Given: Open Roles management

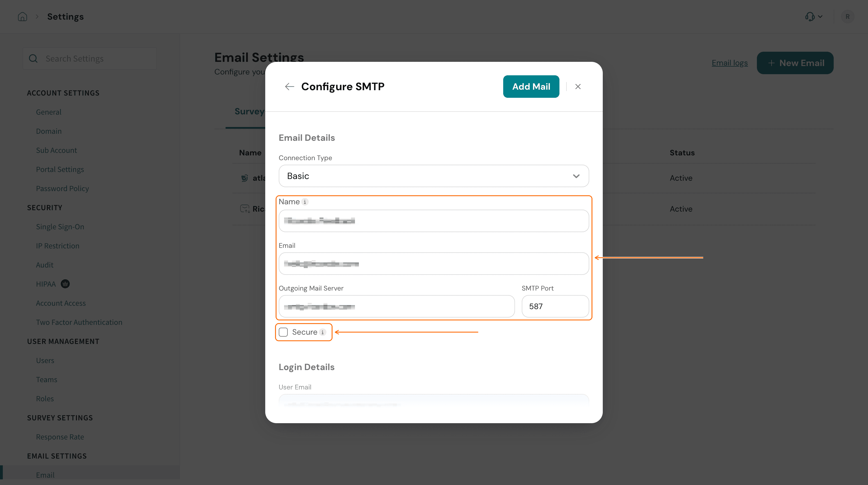Looking at the screenshot, I should (x=45, y=399).
